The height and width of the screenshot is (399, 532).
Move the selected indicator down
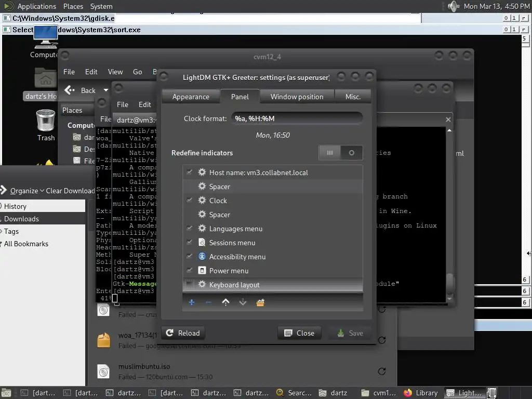243,302
